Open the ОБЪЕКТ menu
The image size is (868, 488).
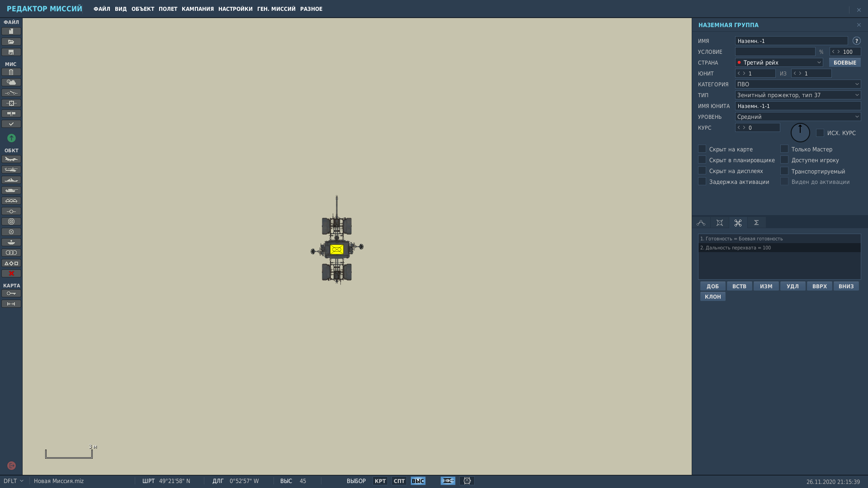[x=143, y=9]
